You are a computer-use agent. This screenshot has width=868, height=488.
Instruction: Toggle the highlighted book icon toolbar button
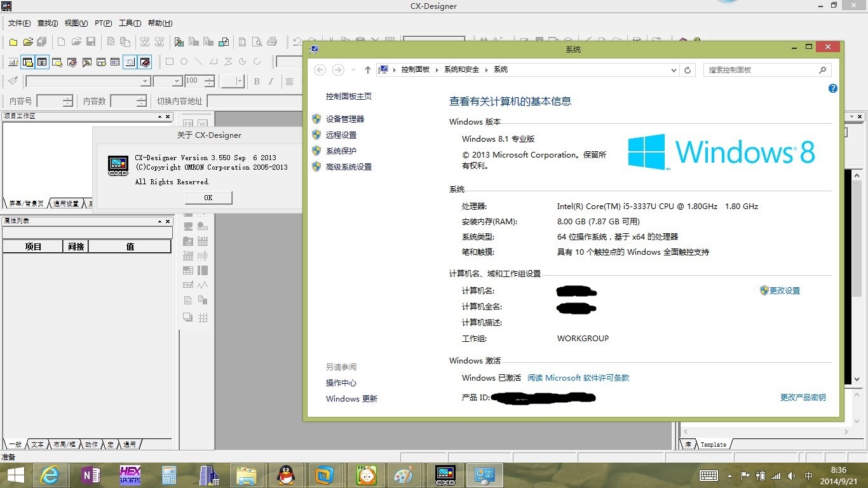(x=145, y=62)
